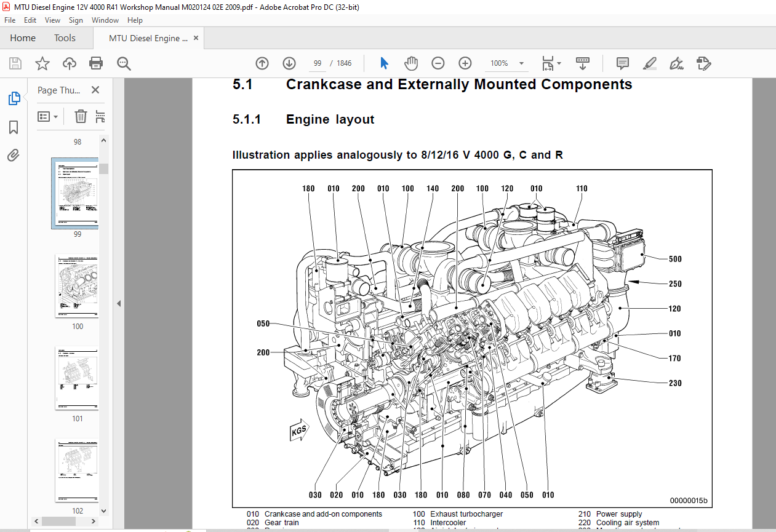Select the MTU Diesel Engine document tab
The width and height of the screenshot is (776, 532).
(148, 38)
